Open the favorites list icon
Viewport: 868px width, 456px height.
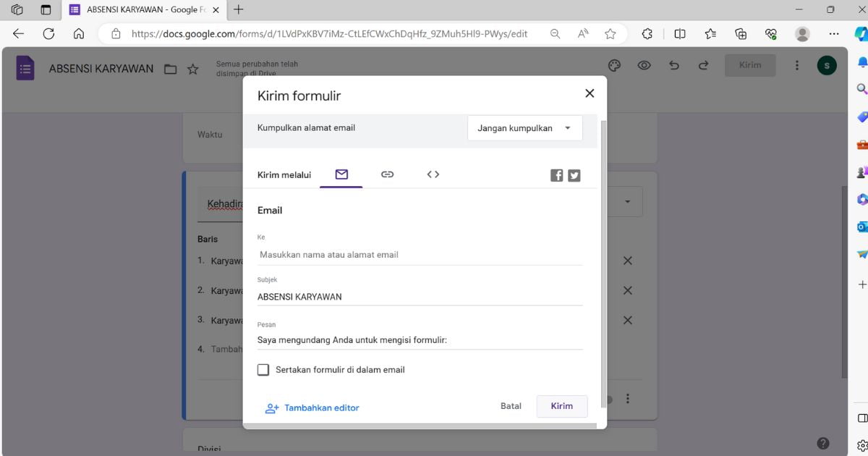pyautogui.click(x=710, y=33)
